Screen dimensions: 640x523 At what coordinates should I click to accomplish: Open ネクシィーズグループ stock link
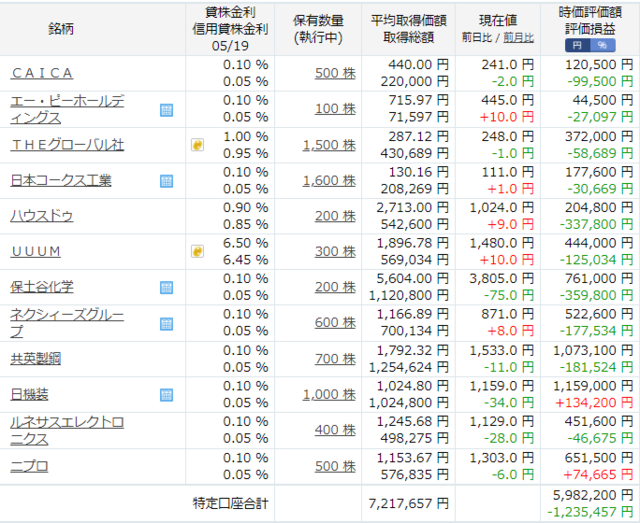[x=67, y=323]
